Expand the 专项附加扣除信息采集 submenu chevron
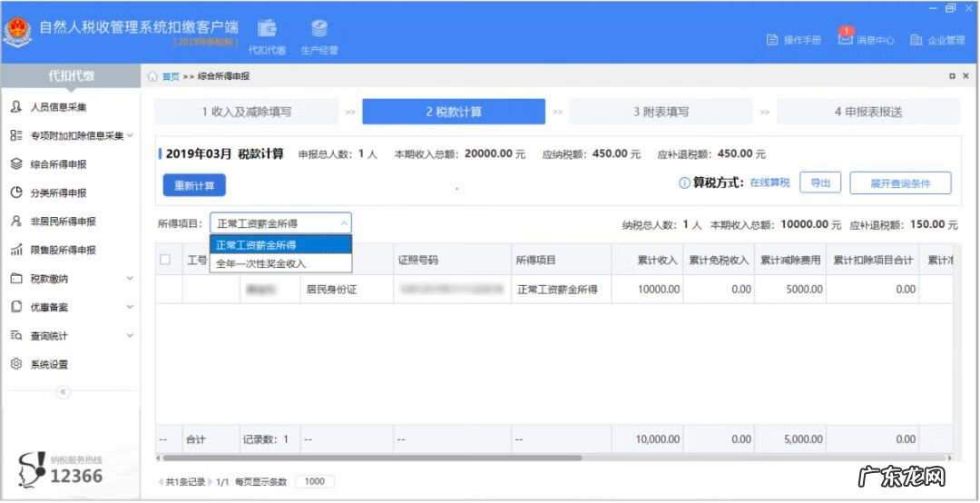 130,135
